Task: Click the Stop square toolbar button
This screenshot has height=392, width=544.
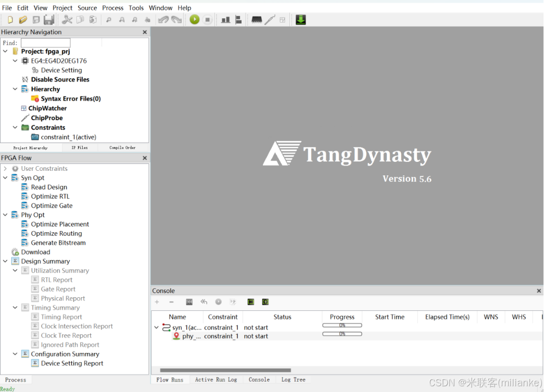Action: click(x=208, y=20)
